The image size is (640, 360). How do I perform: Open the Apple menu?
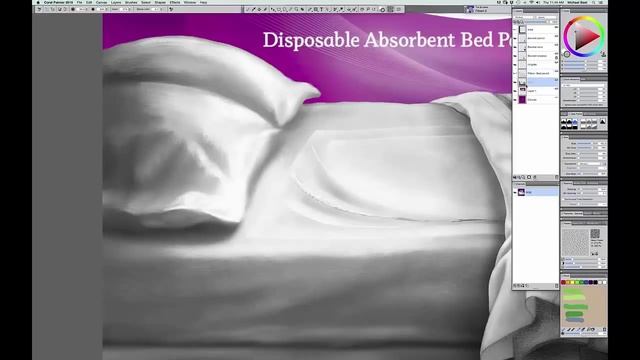[x=38, y=2]
